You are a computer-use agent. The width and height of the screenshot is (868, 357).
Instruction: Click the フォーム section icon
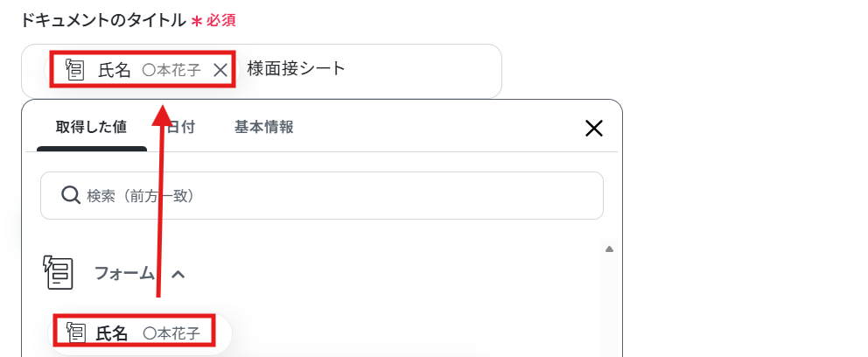coord(58,273)
